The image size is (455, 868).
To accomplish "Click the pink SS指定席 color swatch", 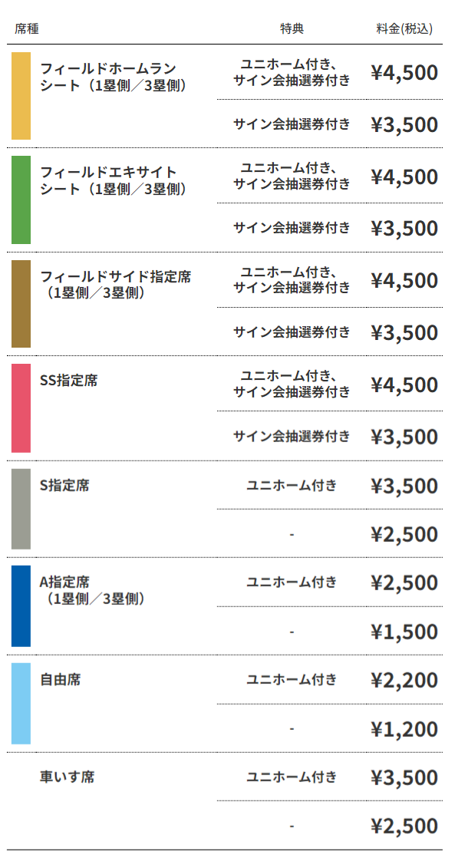I will pyautogui.click(x=21, y=408).
